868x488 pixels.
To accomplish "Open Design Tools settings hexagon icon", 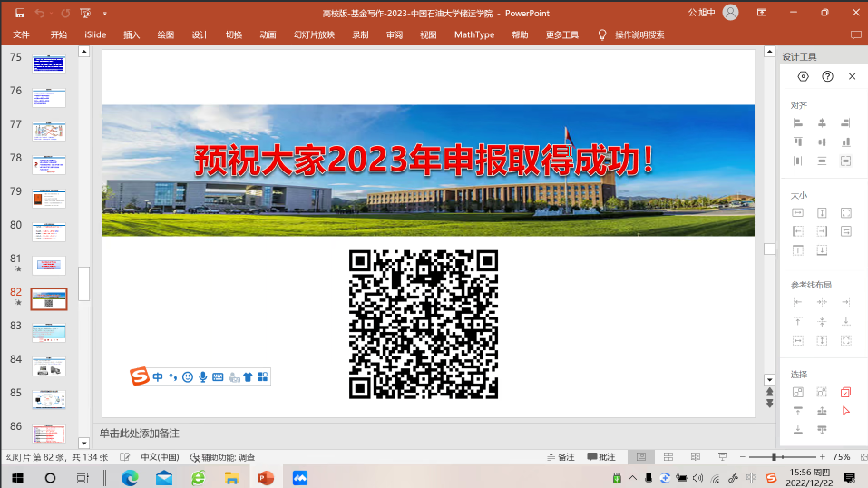I will tap(804, 77).
